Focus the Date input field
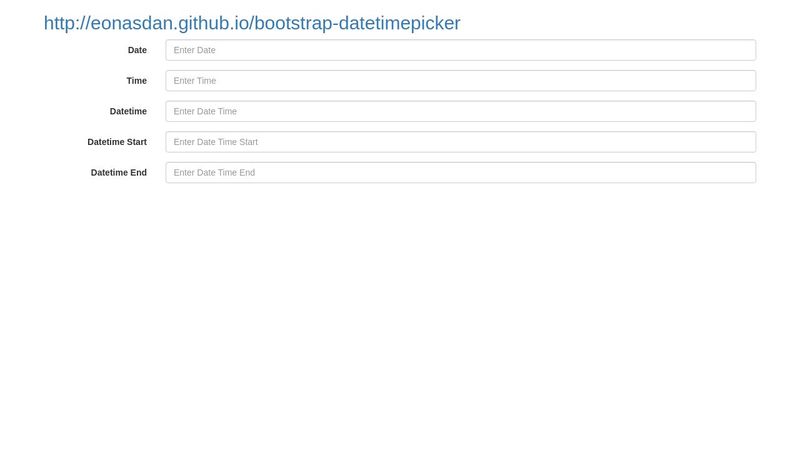Viewport: 800px width, 450px height. pyautogui.click(x=461, y=50)
